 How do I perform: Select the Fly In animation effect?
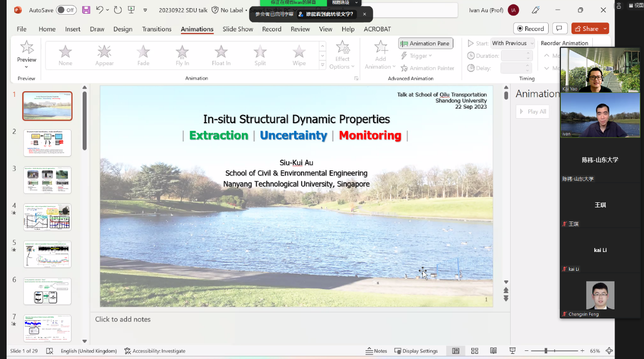[x=183, y=55]
